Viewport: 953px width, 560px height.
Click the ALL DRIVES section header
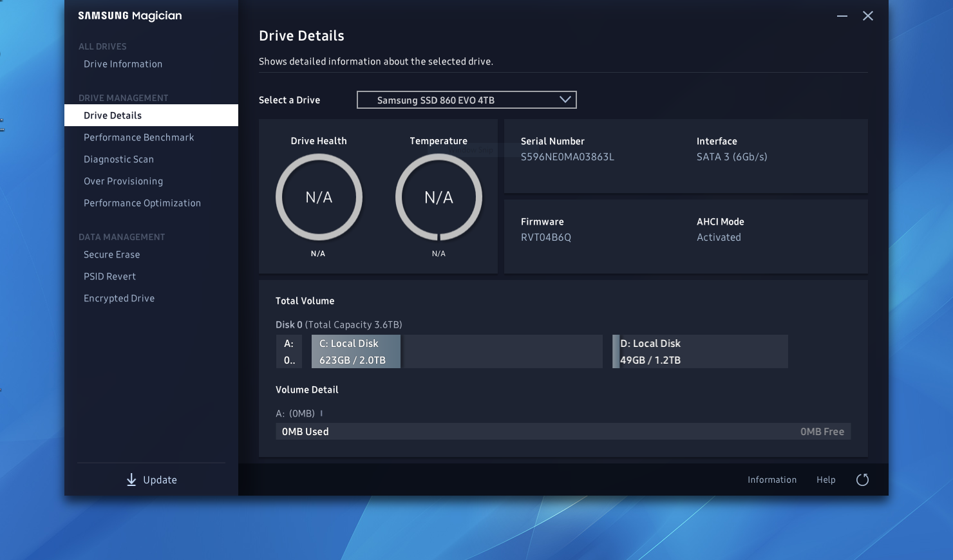point(102,46)
